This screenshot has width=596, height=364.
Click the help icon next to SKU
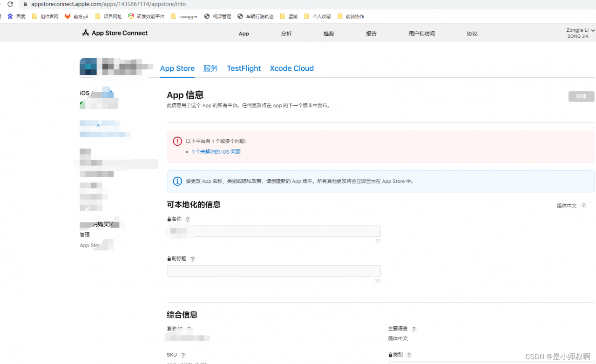pyautogui.click(x=183, y=355)
